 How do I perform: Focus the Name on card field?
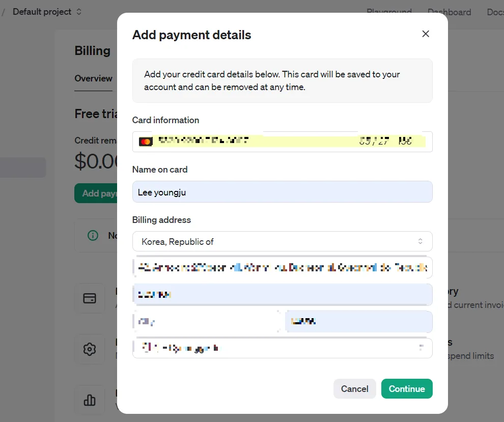[282, 192]
